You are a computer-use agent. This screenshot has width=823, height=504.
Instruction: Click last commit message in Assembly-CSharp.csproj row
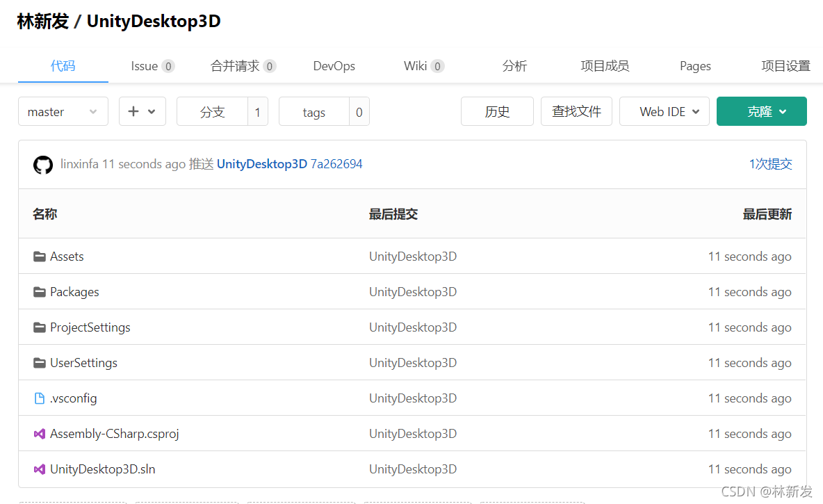[x=413, y=434]
